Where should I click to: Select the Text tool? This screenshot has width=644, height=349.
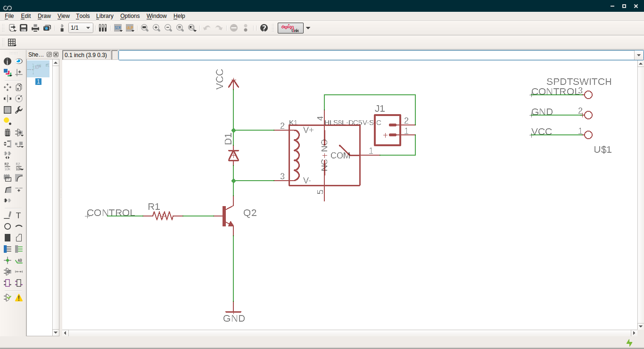[x=19, y=215]
